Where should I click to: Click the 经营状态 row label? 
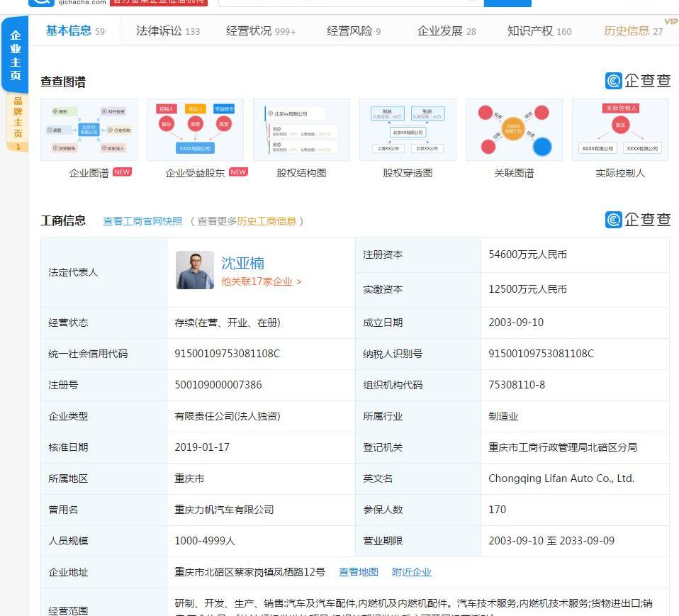click(68, 323)
